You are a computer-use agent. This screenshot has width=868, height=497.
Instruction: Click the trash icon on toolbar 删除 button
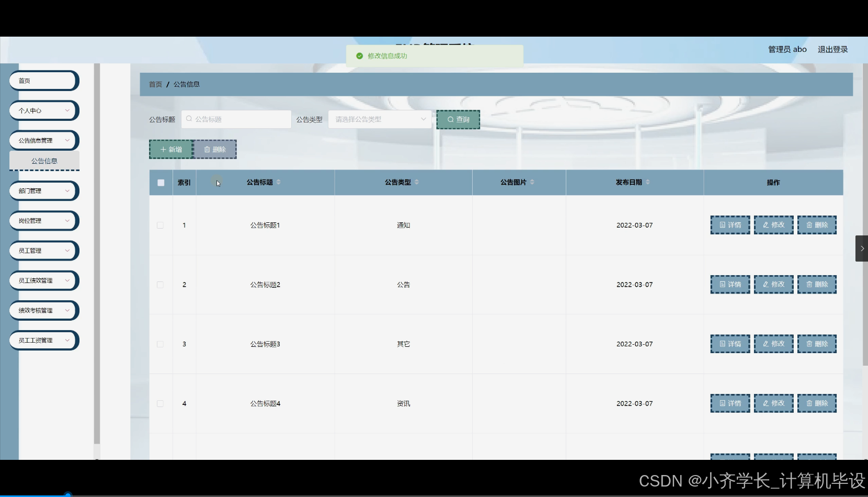tap(206, 149)
